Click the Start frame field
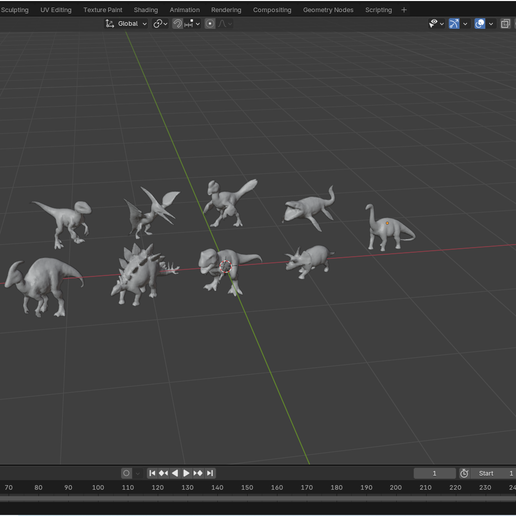The height and width of the screenshot is (516, 516). pyautogui.click(x=494, y=473)
